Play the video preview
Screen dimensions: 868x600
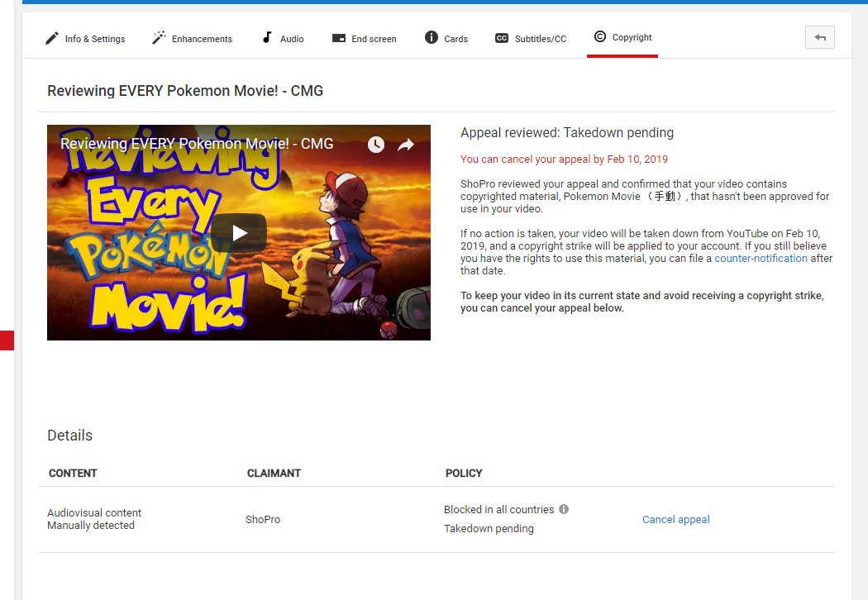pos(239,233)
